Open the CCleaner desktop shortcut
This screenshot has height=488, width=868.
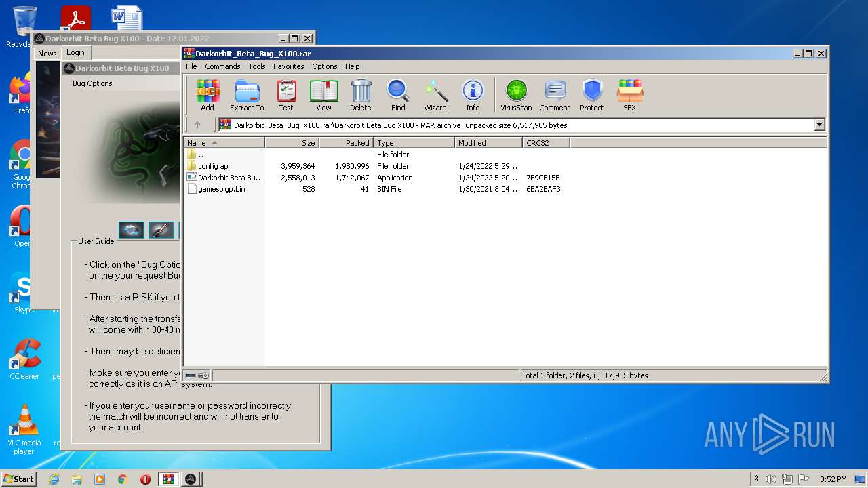point(24,359)
